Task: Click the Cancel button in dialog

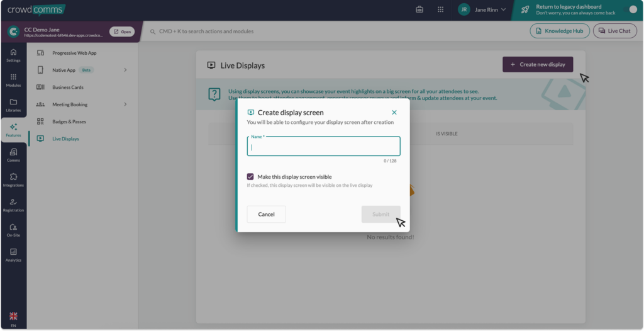Action: point(266,214)
